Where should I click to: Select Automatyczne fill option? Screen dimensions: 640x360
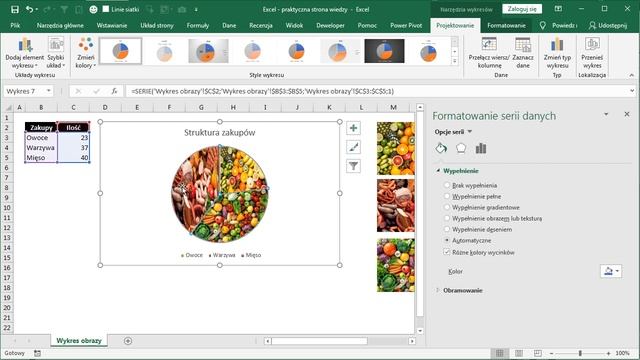[x=447, y=240]
